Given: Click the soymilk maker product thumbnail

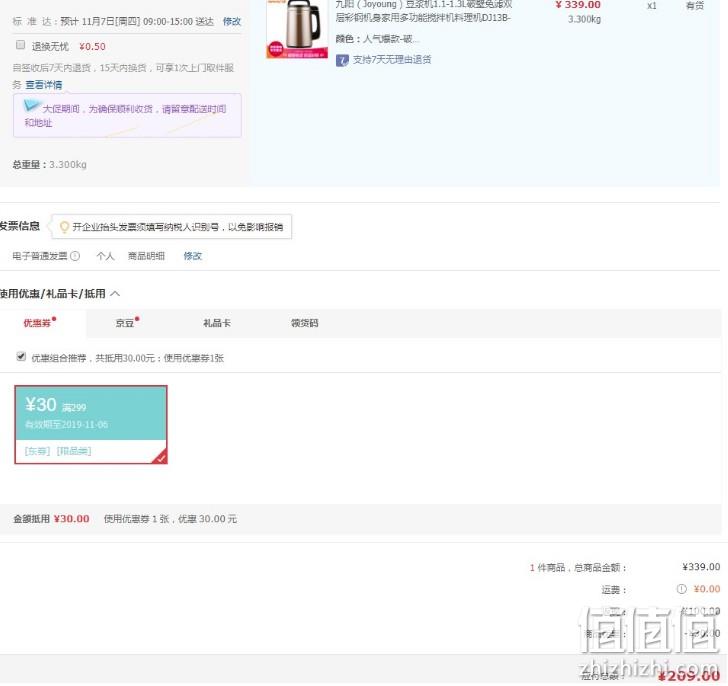Looking at the screenshot, I should pyautogui.click(x=297, y=29).
